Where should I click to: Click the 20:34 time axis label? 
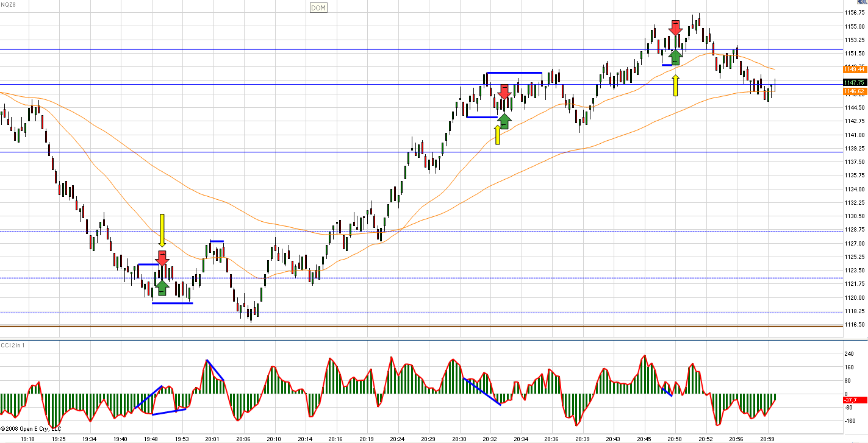(521, 439)
